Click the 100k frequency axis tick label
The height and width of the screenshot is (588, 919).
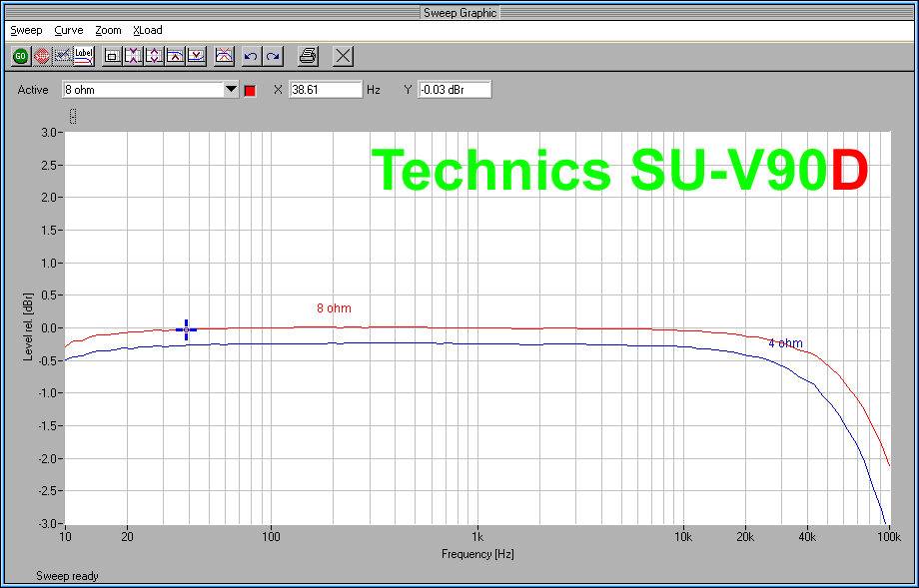[889, 537]
